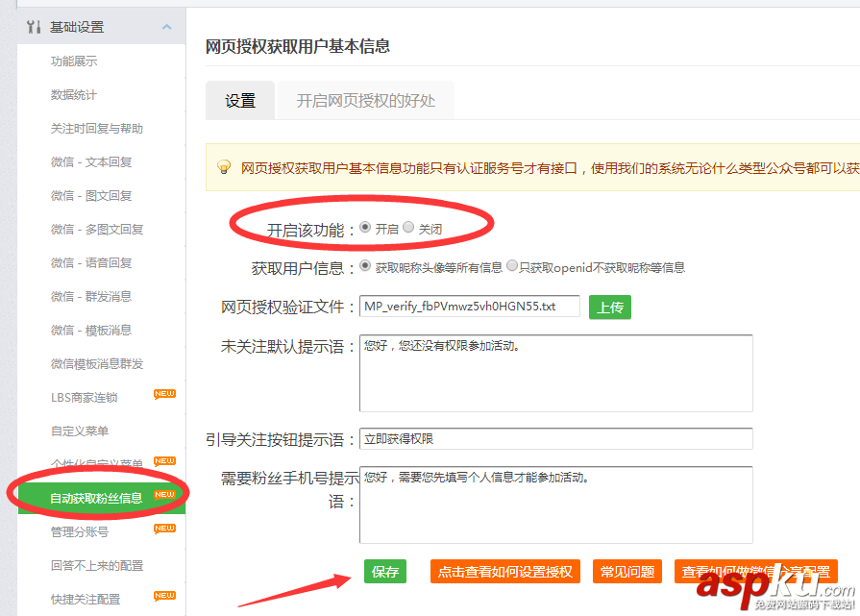860x616 pixels.
Task: Open 常见问题 help
Action: (627, 571)
